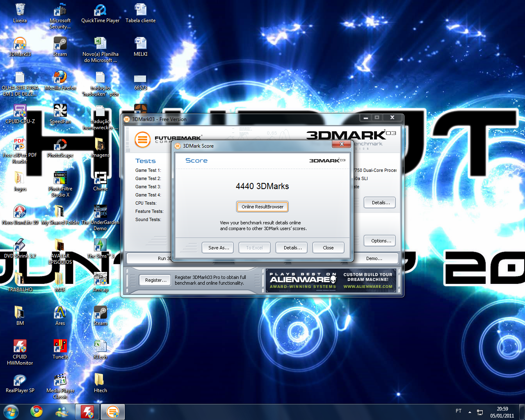
Task: Open TuneIt! desktop shortcut
Action: click(x=60, y=349)
